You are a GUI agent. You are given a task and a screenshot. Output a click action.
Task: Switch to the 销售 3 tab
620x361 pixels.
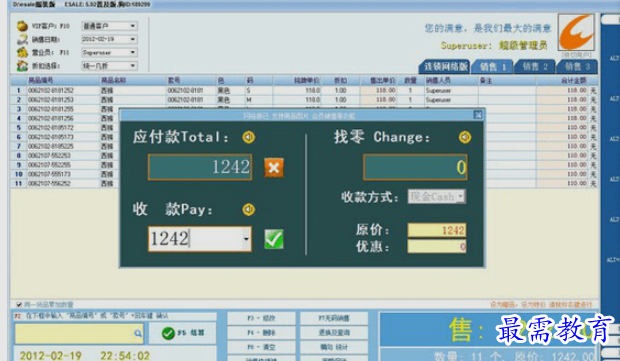click(577, 66)
